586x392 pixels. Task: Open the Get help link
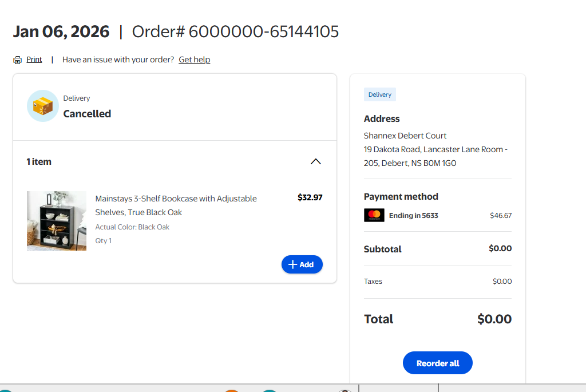[194, 60]
